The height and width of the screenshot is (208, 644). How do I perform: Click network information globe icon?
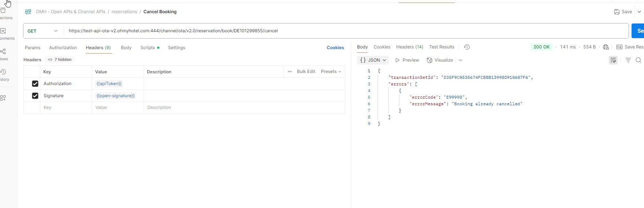point(606,47)
